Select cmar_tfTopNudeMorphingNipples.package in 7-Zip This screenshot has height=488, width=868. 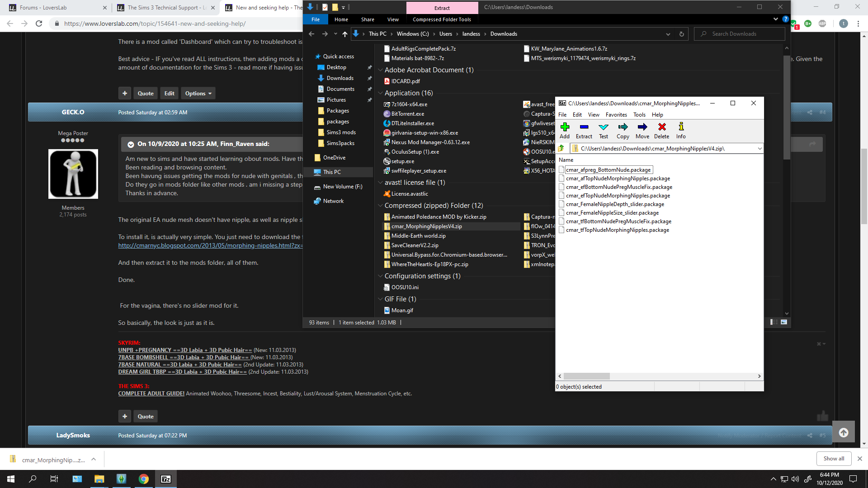point(617,230)
